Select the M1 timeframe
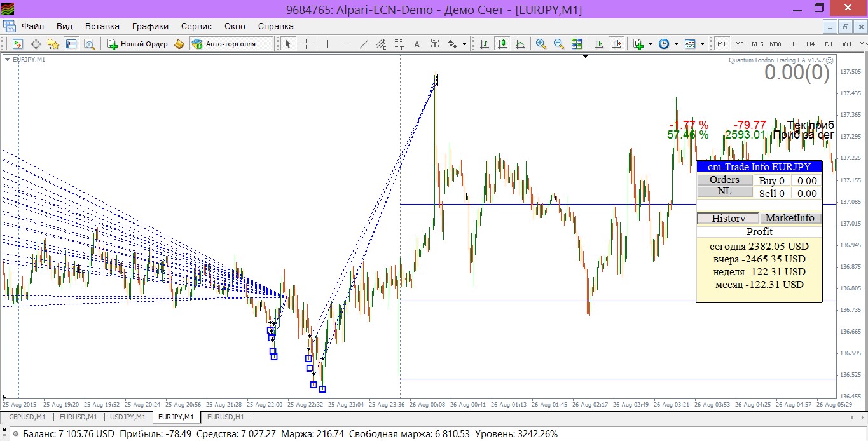868x441 pixels. (722, 44)
